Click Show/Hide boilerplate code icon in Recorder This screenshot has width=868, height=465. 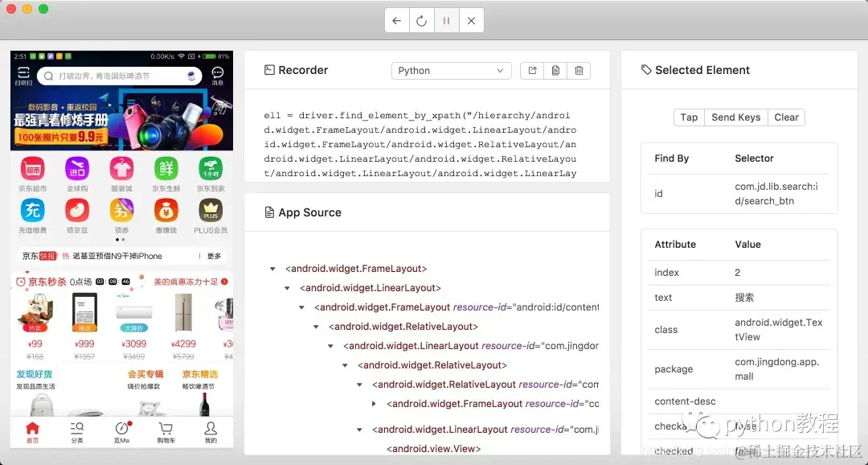coord(532,70)
